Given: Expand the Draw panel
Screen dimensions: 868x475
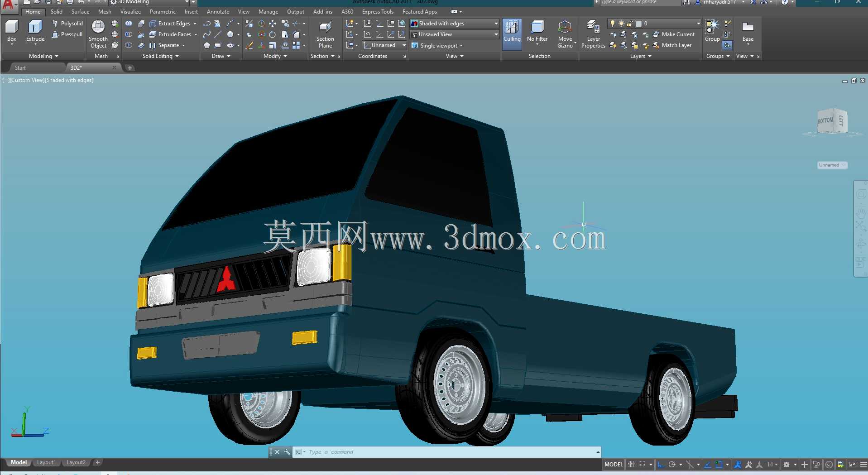Looking at the screenshot, I should tap(221, 56).
